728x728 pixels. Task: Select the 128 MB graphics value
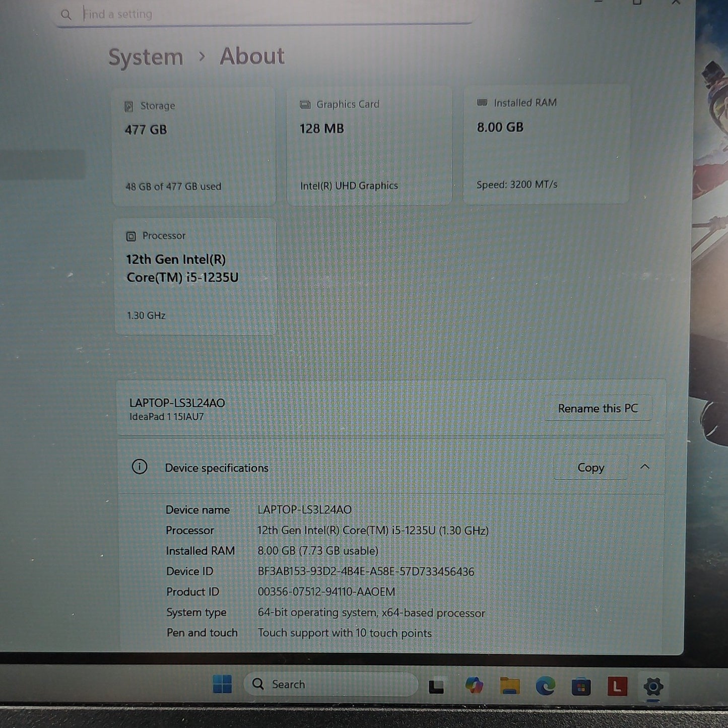pos(321,129)
